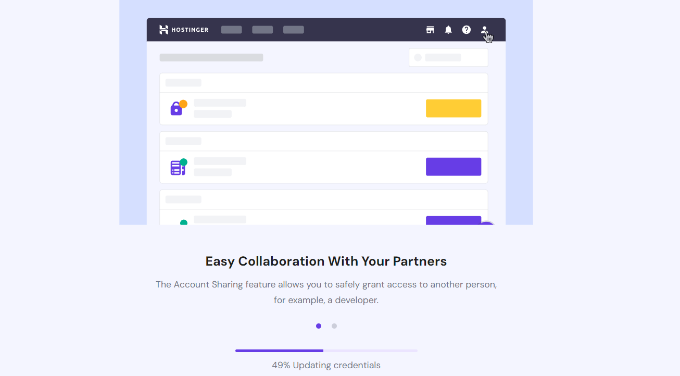Click the Easy Collaboration heading
This screenshot has width=680, height=376.
click(x=326, y=261)
